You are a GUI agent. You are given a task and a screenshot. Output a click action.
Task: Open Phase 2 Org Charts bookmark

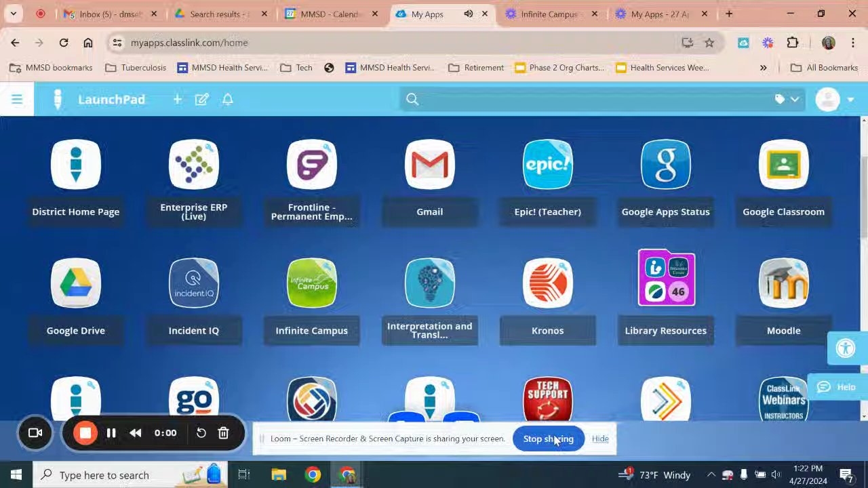(x=559, y=68)
